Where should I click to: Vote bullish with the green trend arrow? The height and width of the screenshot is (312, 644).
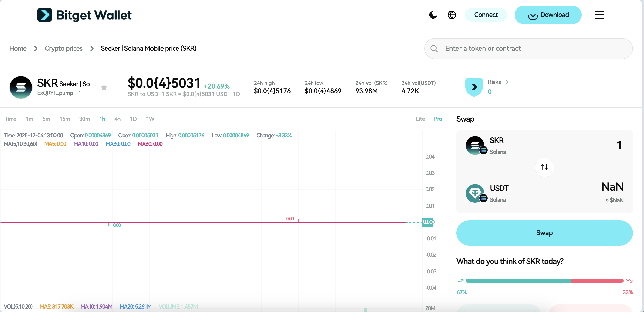pyautogui.click(x=460, y=281)
